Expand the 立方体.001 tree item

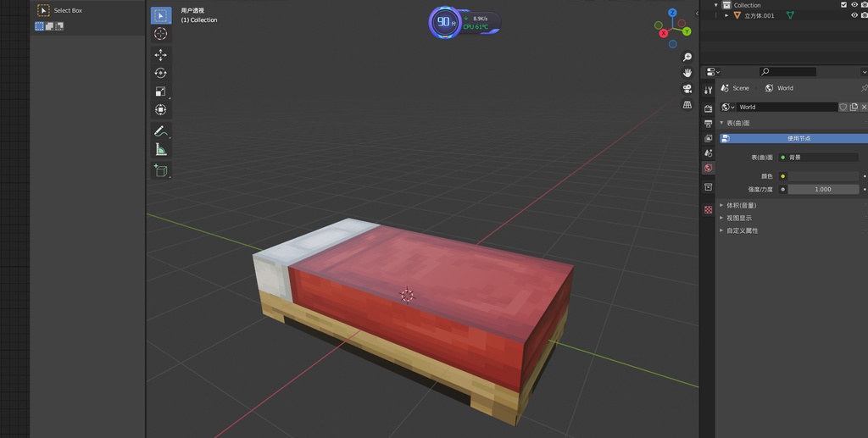pyautogui.click(x=726, y=15)
